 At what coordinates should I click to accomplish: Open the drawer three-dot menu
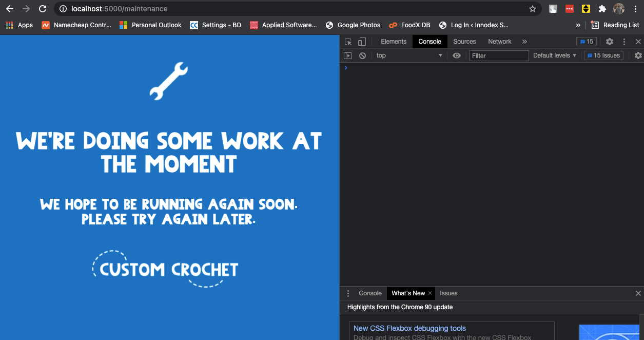click(x=348, y=293)
